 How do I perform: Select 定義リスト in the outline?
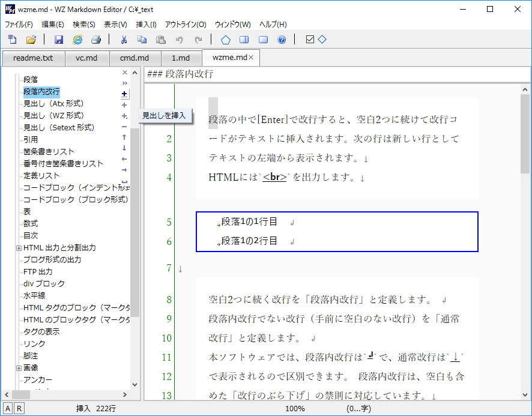click(41, 176)
